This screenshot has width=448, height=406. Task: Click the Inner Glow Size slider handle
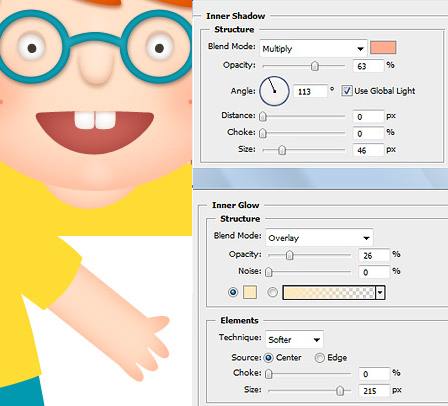pyautogui.click(x=340, y=390)
